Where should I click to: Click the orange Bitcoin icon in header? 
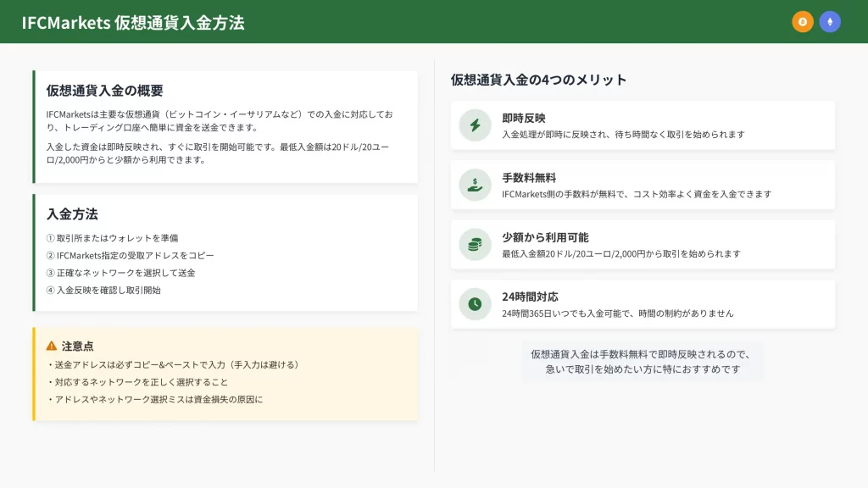803,22
